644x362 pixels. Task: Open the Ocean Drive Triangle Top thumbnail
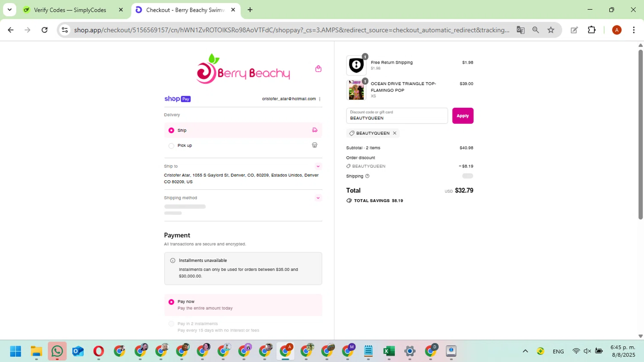point(356,90)
